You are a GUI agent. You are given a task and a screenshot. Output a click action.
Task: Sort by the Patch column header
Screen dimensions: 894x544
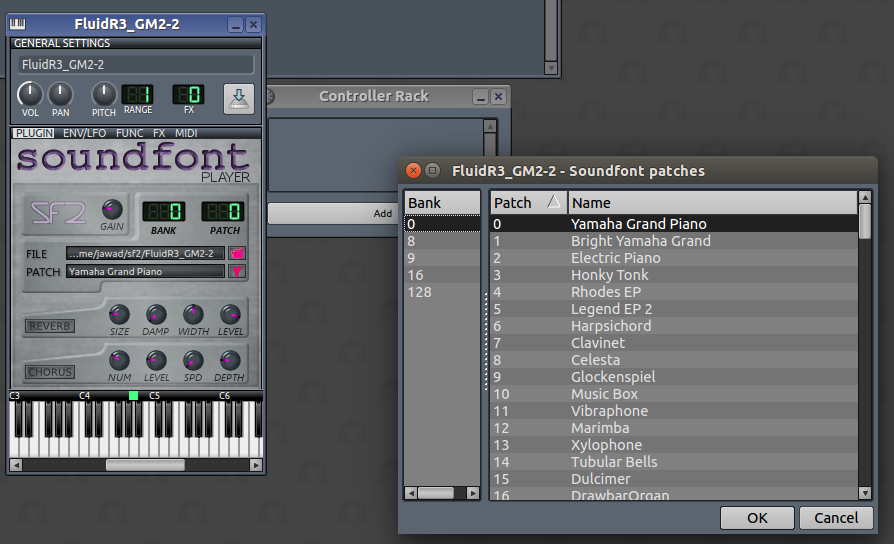point(528,202)
